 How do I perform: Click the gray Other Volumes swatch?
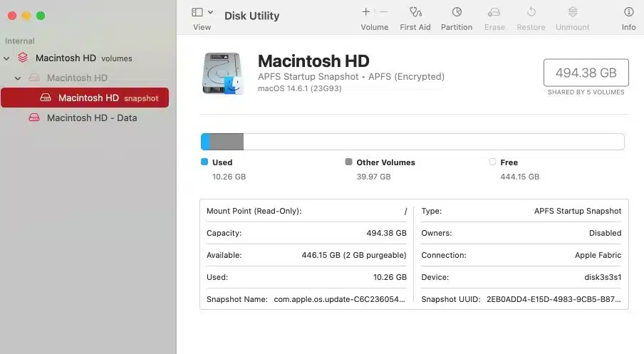348,162
